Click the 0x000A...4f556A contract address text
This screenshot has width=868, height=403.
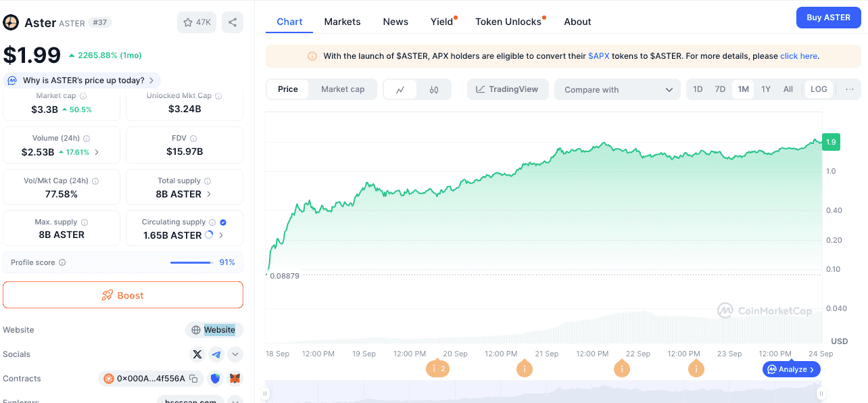[x=151, y=379]
